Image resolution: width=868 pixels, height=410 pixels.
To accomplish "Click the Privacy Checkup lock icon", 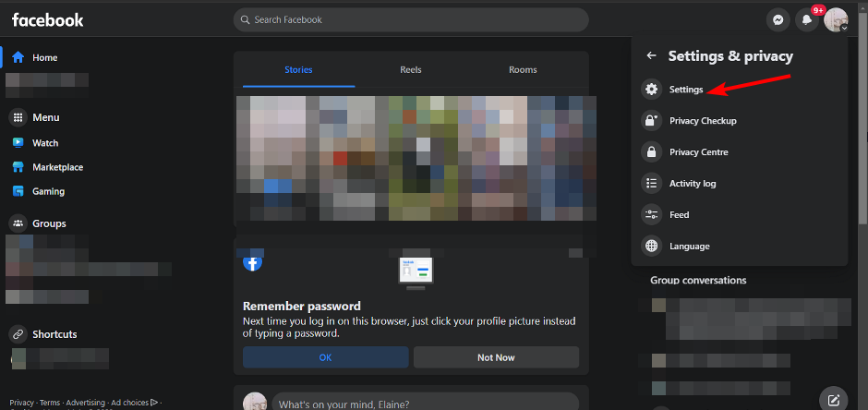I will [652, 121].
